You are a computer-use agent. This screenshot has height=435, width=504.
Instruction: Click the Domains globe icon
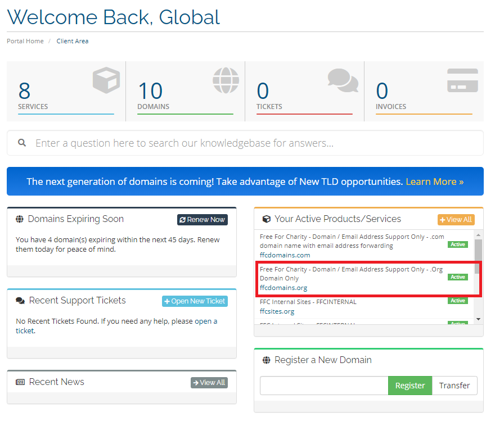tap(226, 80)
